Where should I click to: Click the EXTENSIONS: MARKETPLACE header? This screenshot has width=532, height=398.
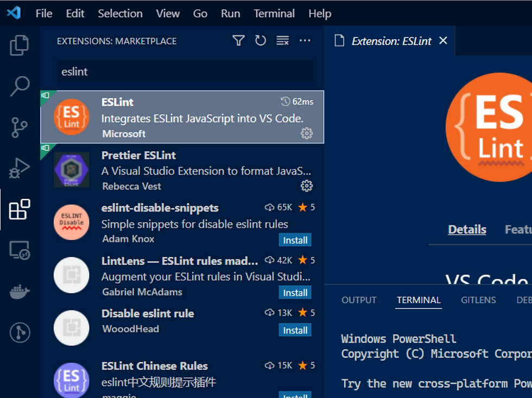[117, 41]
